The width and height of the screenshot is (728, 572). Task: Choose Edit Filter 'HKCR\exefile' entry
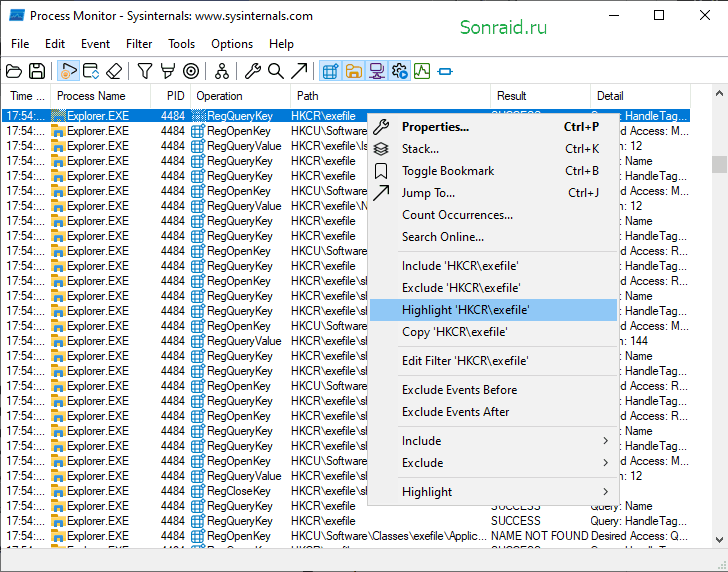(x=493, y=361)
